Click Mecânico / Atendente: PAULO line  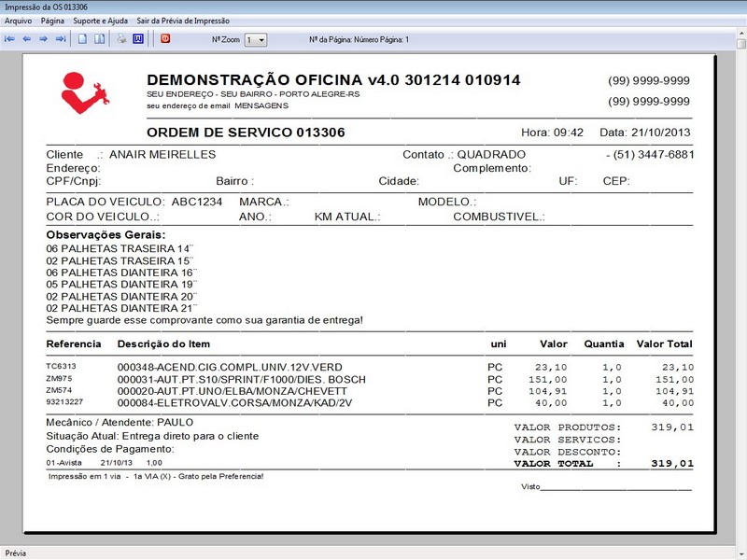point(120,423)
